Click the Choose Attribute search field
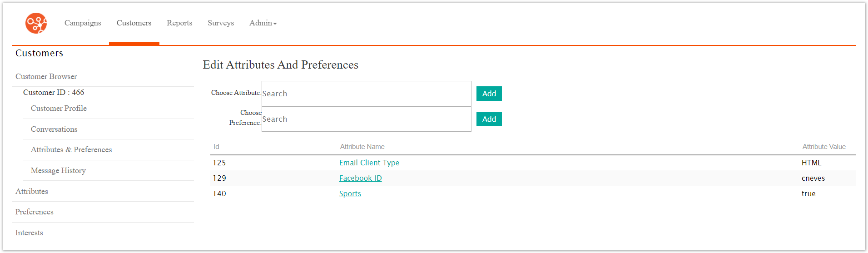The height and width of the screenshot is (253, 868). [x=366, y=94]
